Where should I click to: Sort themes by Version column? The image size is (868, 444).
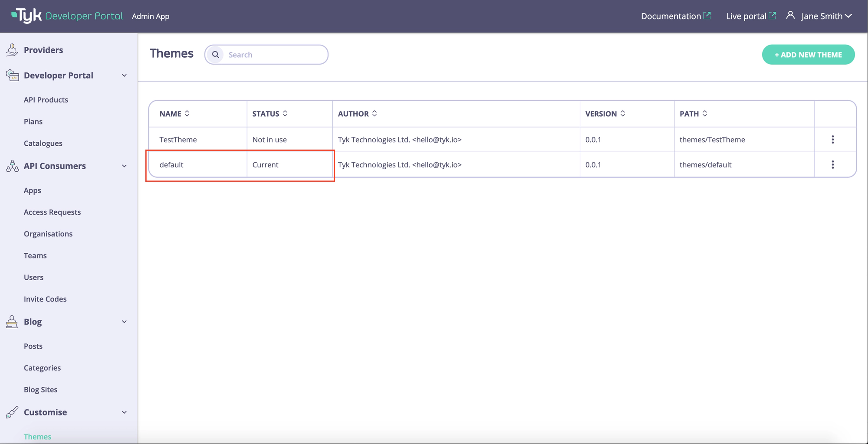tap(623, 114)
